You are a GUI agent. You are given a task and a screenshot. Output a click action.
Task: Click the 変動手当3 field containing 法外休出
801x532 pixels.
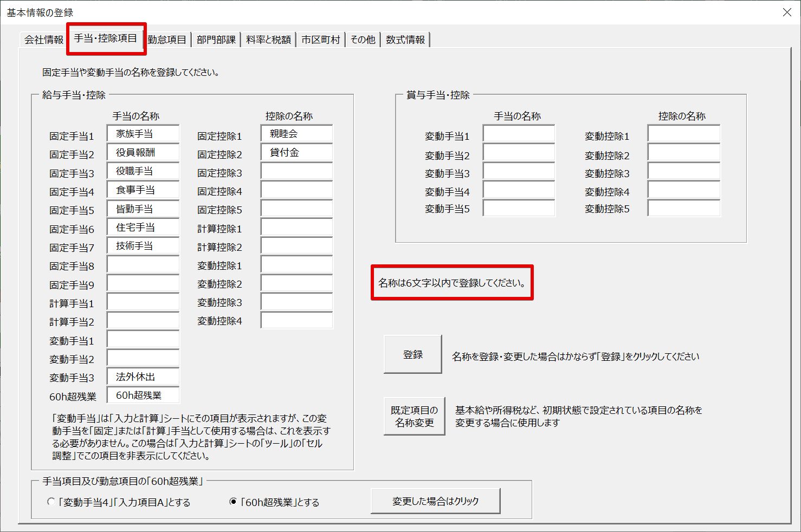(143, 377)
